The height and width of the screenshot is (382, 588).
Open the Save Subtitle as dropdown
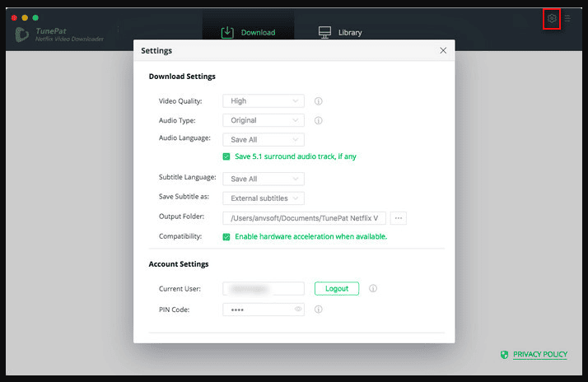(x=264, y=198)
